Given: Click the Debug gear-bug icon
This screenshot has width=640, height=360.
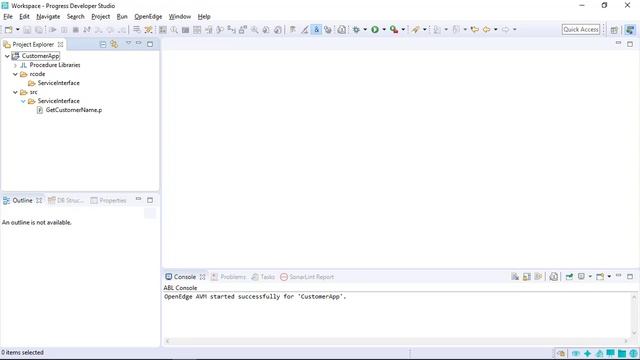Looking at the screenshot, I should (x=356, y=30).
